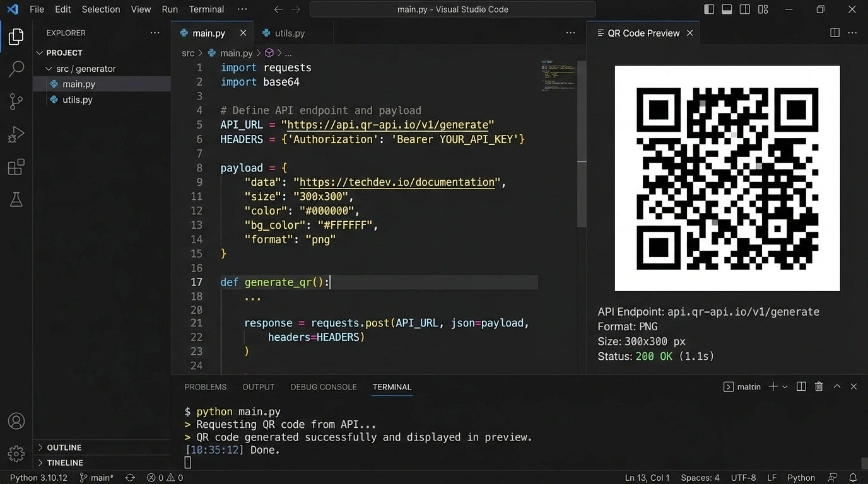
Task: Open the Search view icon
Action: (x=16, y=69)
